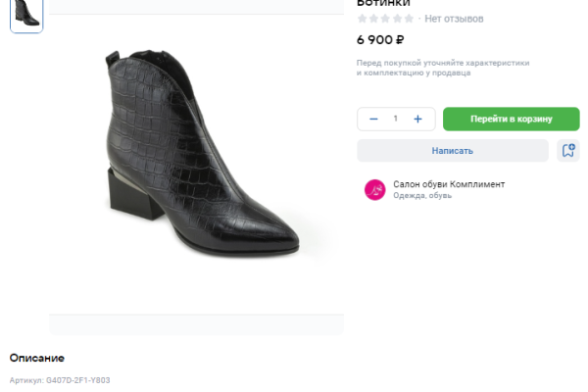The width and height of the screenshot is (588, 392).
Task: Select the first rating star
Action: pyautogui.click(x=363, y=19)
